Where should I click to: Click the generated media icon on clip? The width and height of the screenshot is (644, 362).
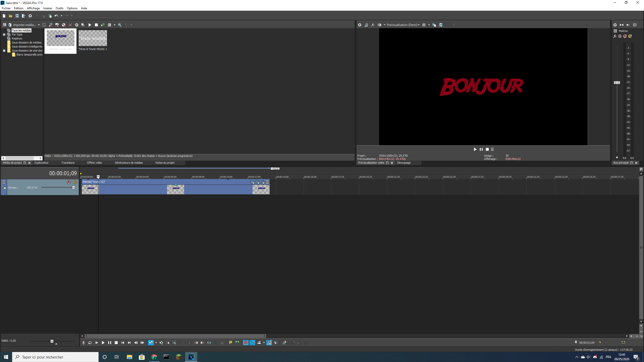point(252,182)
